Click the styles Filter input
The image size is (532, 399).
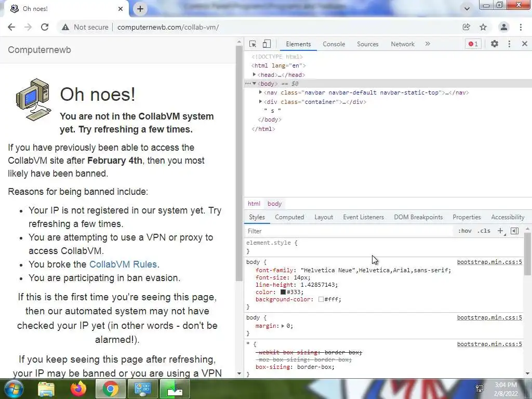[x=350, y=231]
